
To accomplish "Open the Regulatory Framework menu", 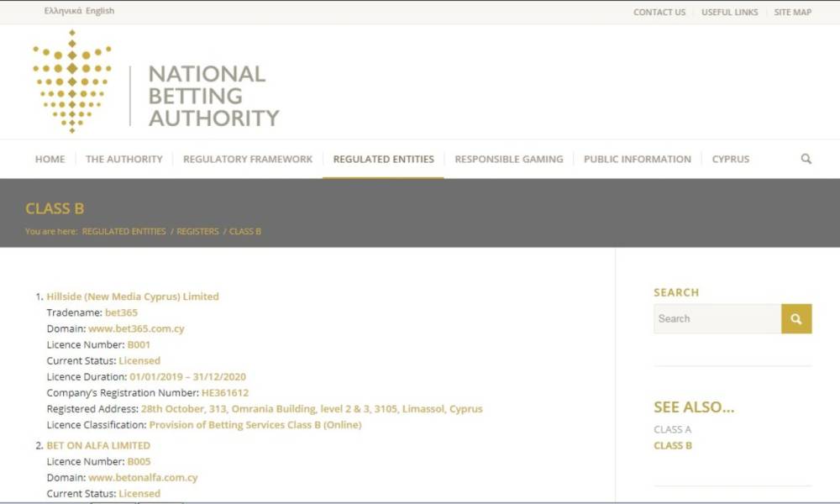I will tap(248, 159).
